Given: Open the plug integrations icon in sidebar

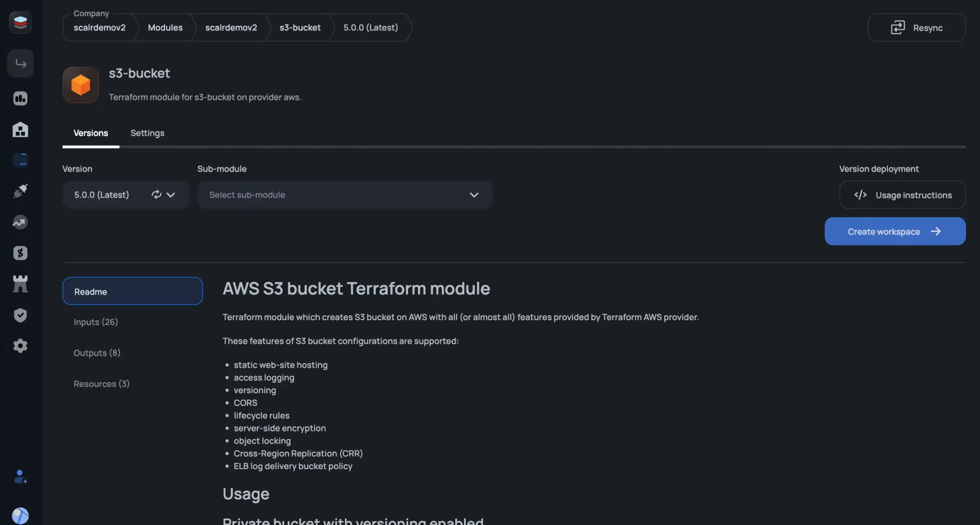Looking at the screenshot, I should (x=20, y=191).
